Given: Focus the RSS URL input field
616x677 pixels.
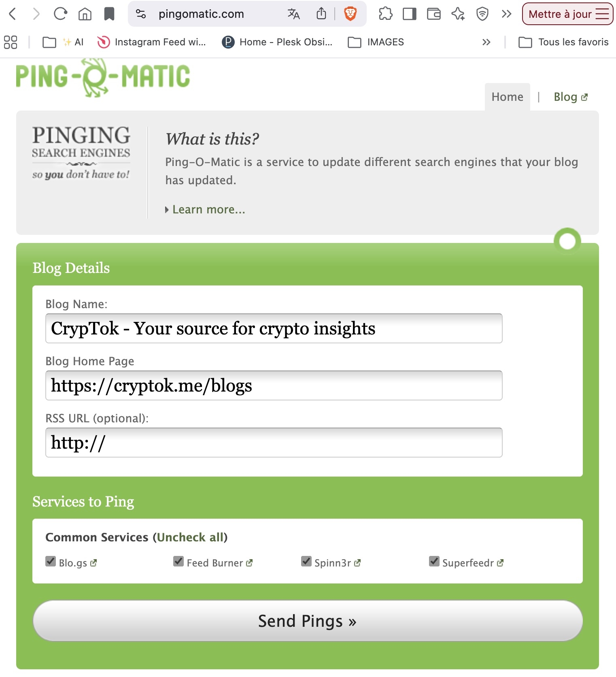Looking at the screenshot, I should pos(274,443).
